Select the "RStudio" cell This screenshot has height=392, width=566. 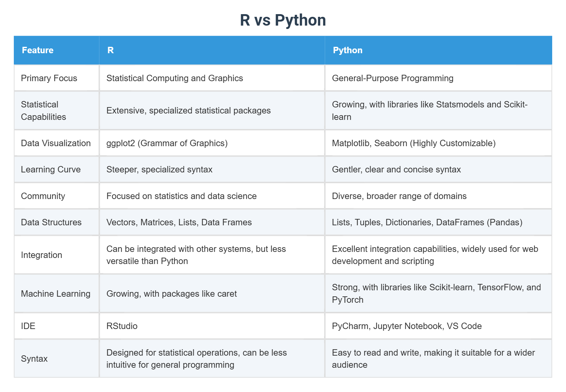[x=212, y=326]
